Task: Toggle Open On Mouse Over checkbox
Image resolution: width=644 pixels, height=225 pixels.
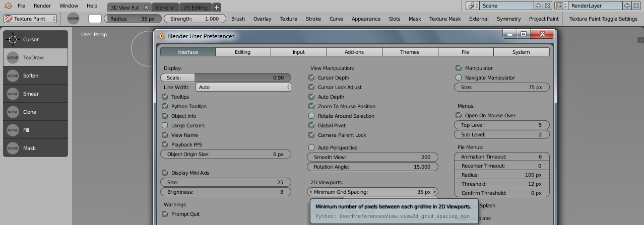Action: tap(459, 115)
